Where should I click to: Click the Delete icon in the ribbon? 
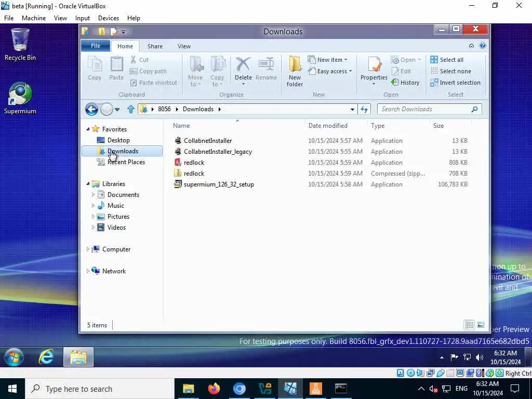click(x=243, y=64)
